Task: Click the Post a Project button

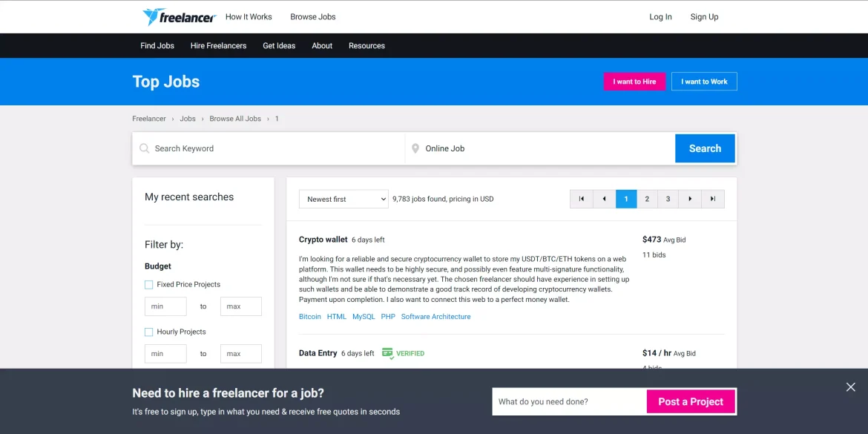Action: point(691,402)
